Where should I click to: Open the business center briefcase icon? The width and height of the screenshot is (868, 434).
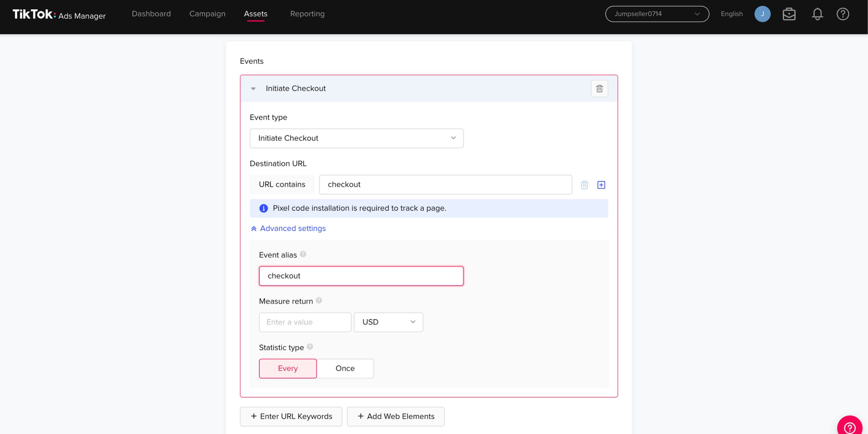coord(789,14)
